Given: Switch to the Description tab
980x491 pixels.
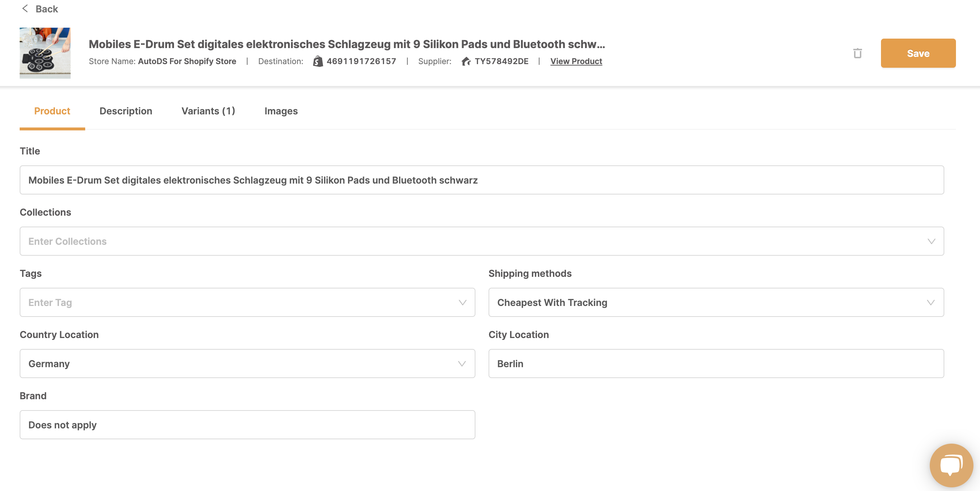Looking at the screenshot, I should tap(126, 111).
